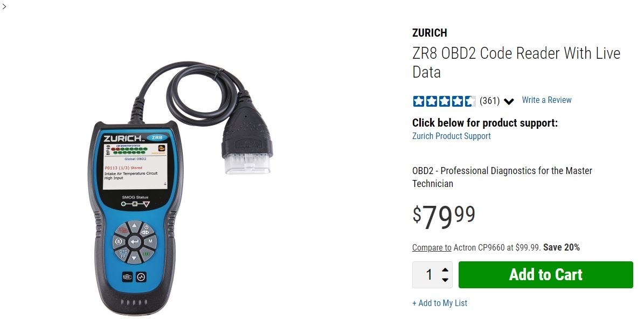Screen dimensions: 644x319
Task: Open the Write a Review link
Action: [x=546, y=100]
